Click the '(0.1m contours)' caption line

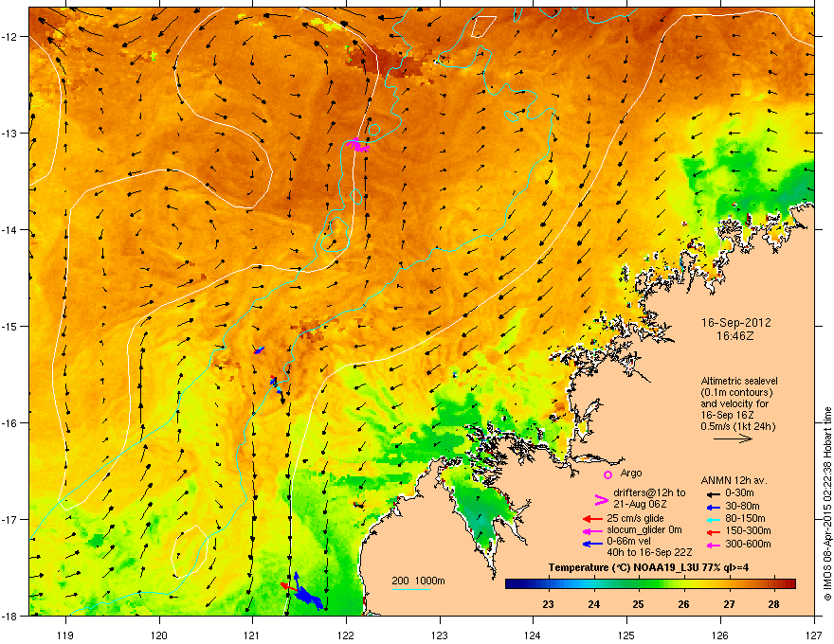click(736, 393)
